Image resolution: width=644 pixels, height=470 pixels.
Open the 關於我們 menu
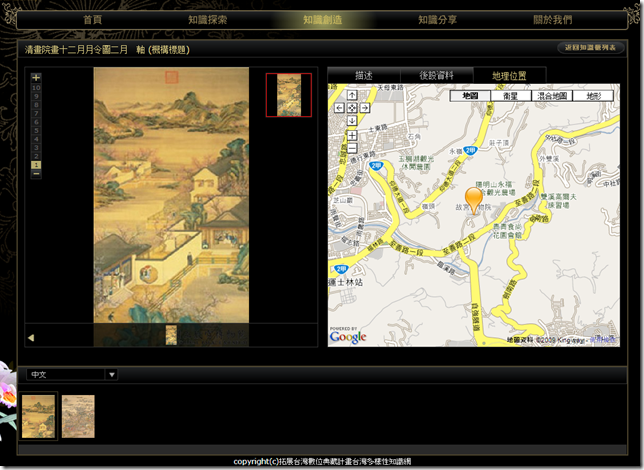(552, 20)
